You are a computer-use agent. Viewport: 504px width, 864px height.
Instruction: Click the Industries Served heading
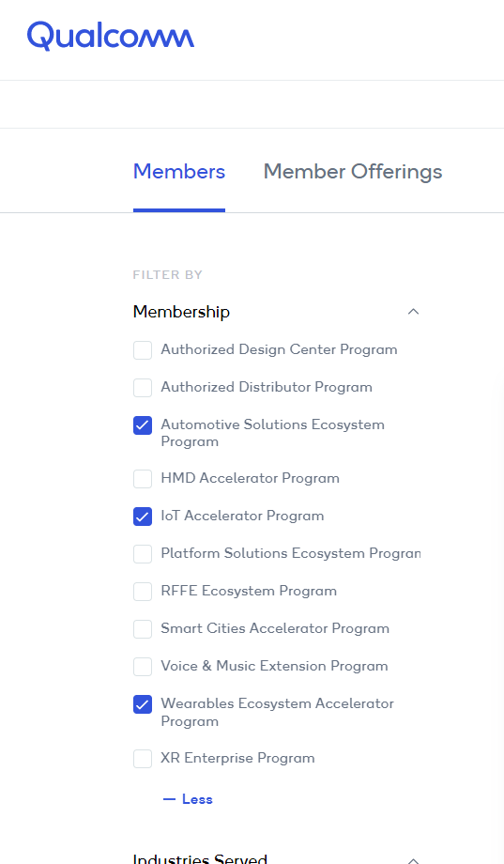click(x=200, y=858)
